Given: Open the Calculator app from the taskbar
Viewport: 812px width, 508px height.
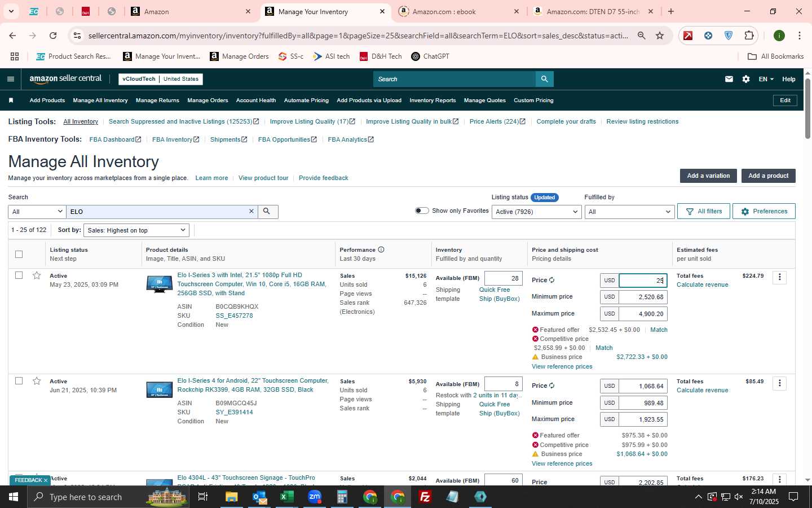Looking at the screenshot, I should coord(342,497).
